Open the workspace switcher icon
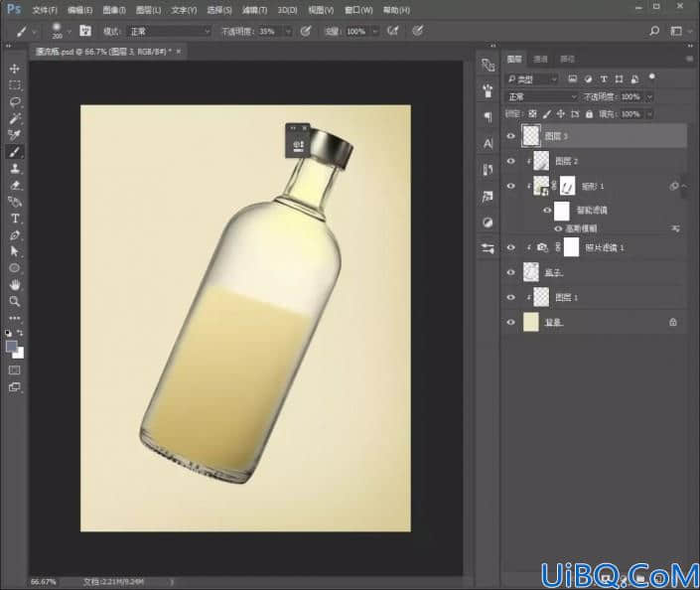This screenshot has height=590, width=700. click(x=676, y=31)
